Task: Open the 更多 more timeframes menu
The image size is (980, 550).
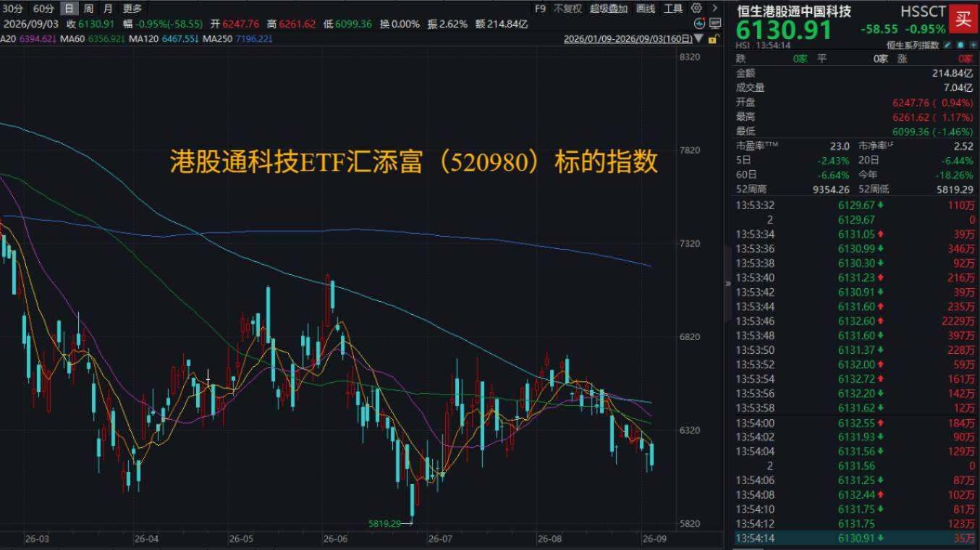Action: 132,9
